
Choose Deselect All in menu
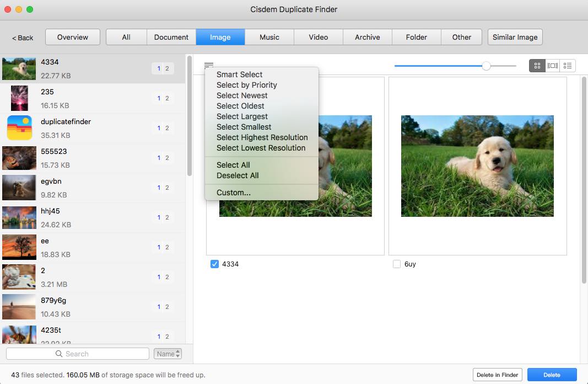(238, 175)
